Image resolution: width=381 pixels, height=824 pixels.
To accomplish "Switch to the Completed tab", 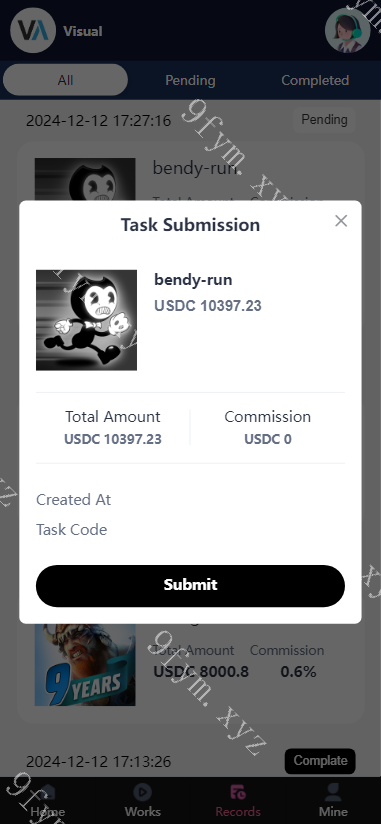I will (315, 80).
